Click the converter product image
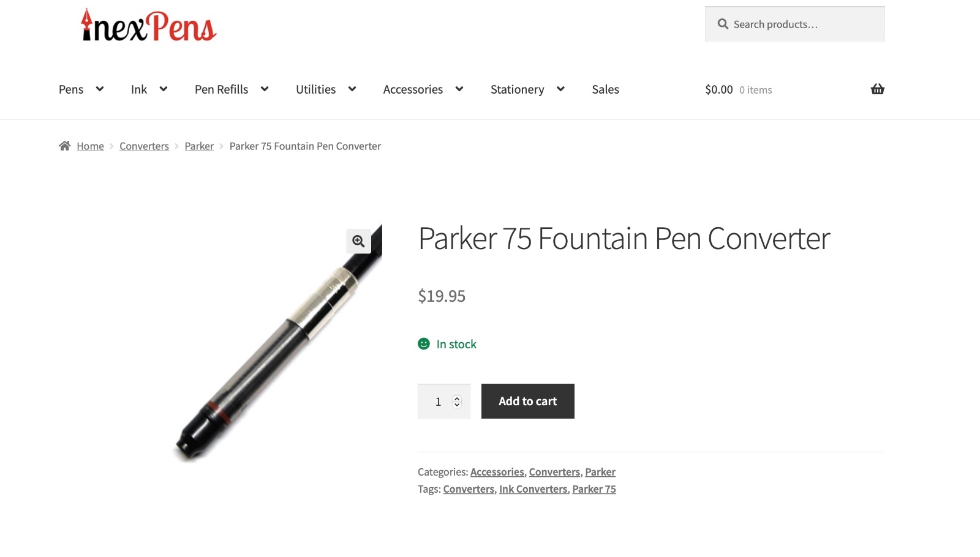This screenshot has width=980, height=557. pyautogui.click(x=278, y=343)
